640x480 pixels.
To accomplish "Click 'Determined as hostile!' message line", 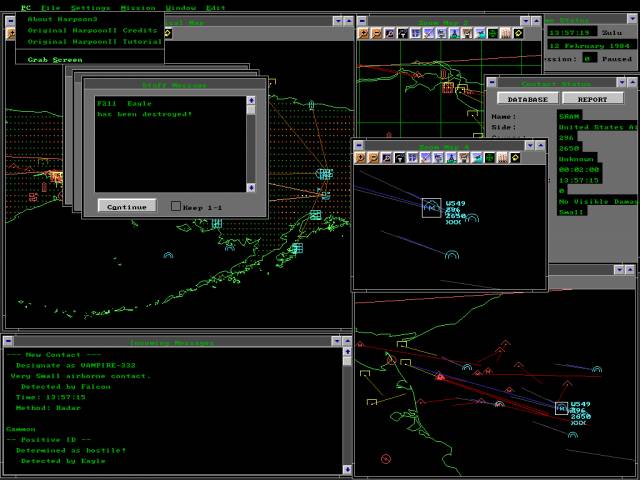I will [x=71, y=450].
